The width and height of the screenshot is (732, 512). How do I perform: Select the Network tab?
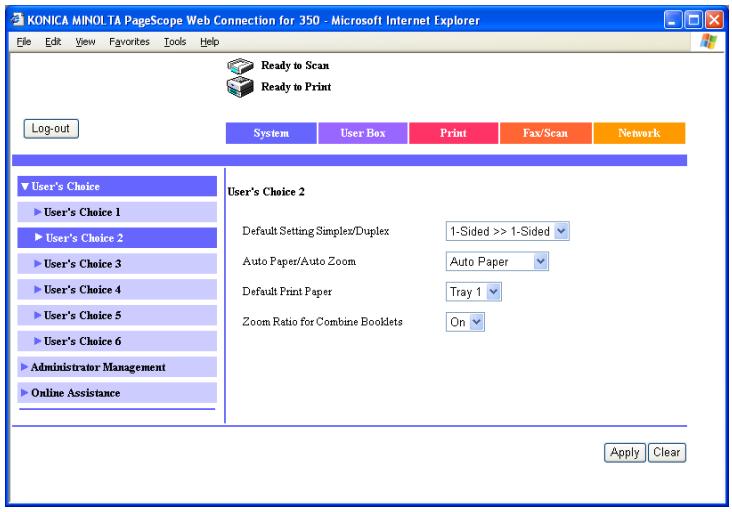tap(639, 133)
